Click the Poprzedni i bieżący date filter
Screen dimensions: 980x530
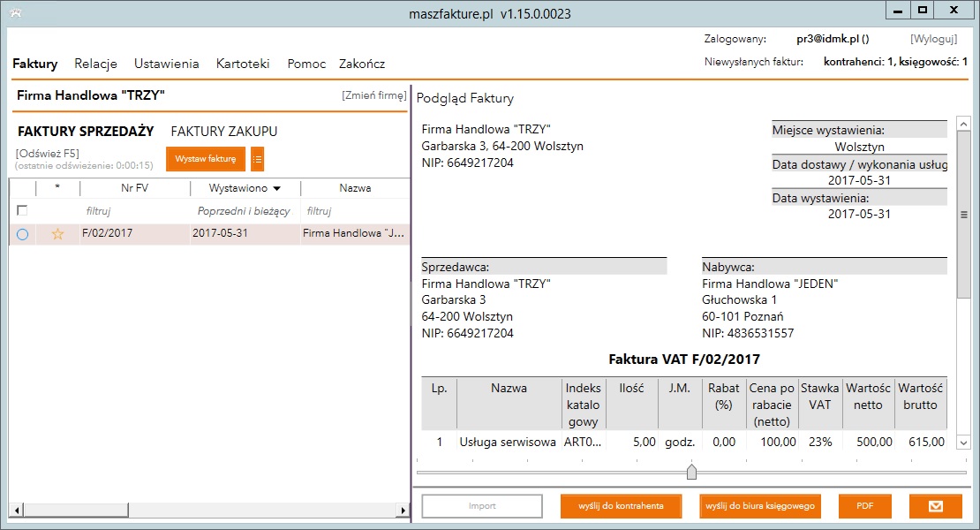(245, 211)
